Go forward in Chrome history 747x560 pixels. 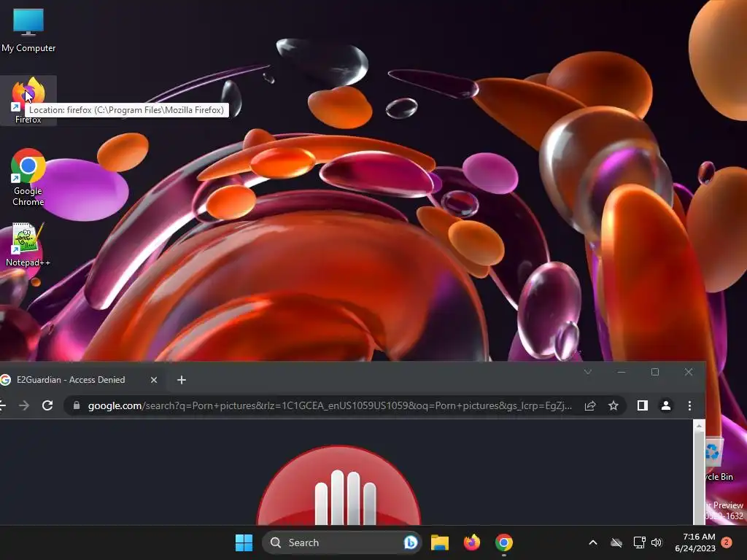[24, 405]
